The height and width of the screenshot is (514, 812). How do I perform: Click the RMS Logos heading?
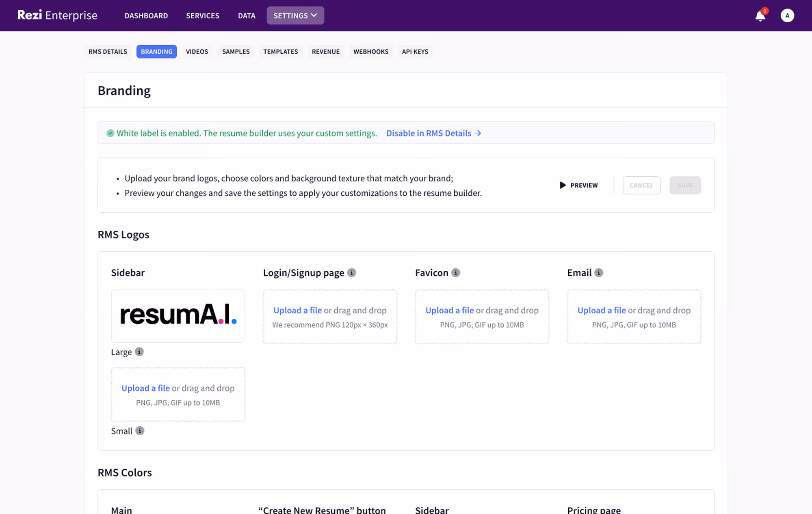click(123, 235)
